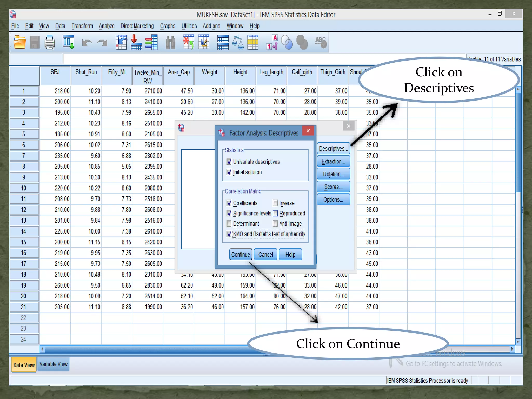The image size is (532, 399).
Task: Click the Insert cases icon
Action: tap(189, 42)
